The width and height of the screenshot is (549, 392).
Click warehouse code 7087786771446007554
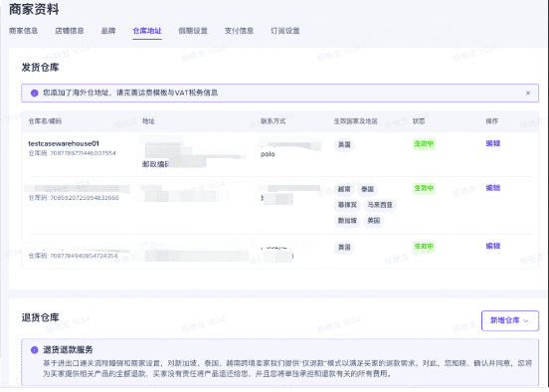pyautogui.click(x=83, y=153)
